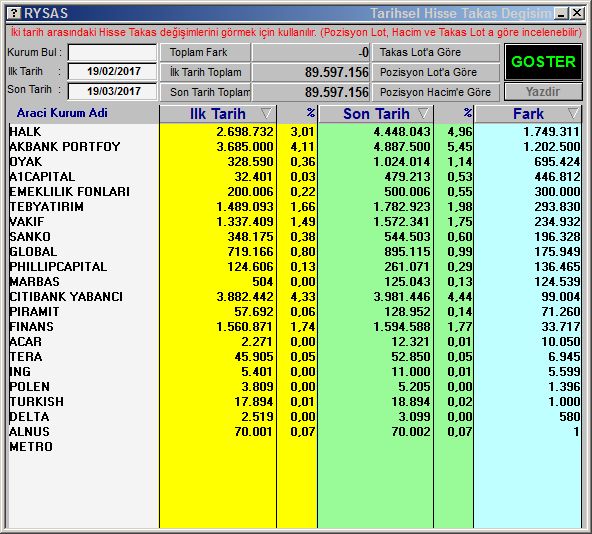This screenshot has height=534, width=592.
Task: Select the AKBANK PORTFOY row
Action: (294, 147)
